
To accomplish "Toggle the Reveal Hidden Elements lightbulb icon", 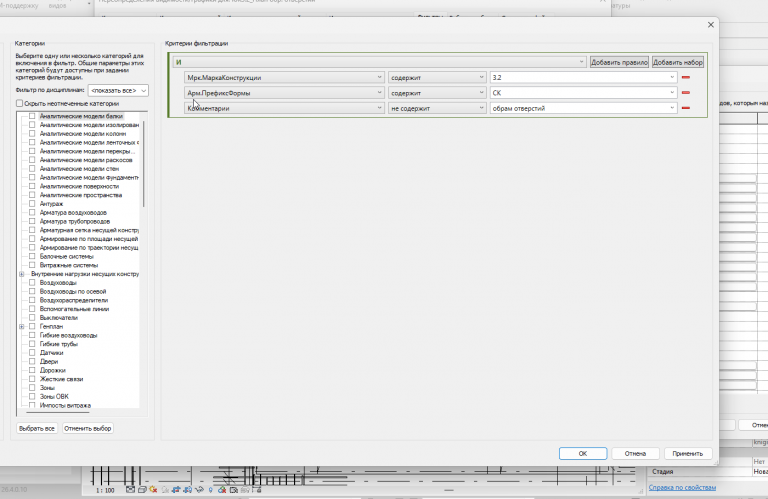I will [x=211, y=490].
